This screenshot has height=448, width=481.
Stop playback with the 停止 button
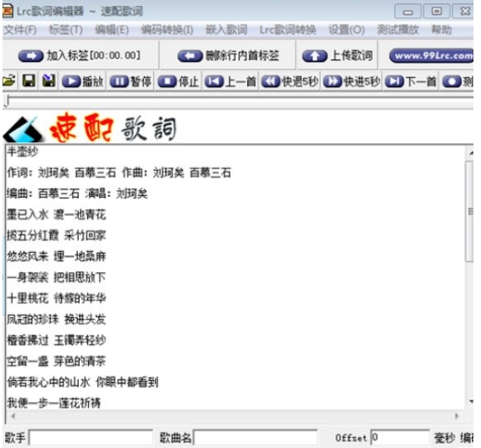tap(178, 82)
